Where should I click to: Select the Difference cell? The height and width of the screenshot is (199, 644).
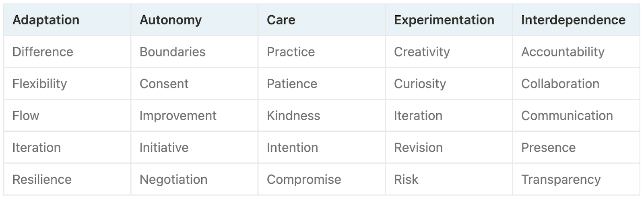pyautogui.click(x=67, y=52)
